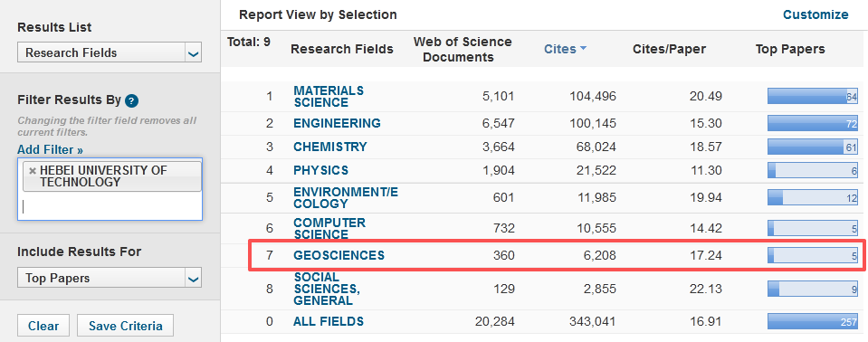This screenshot has width=868, height=342.
Task: Open the GEOSCIENCES research field link
Action: [x=339, y=256]
